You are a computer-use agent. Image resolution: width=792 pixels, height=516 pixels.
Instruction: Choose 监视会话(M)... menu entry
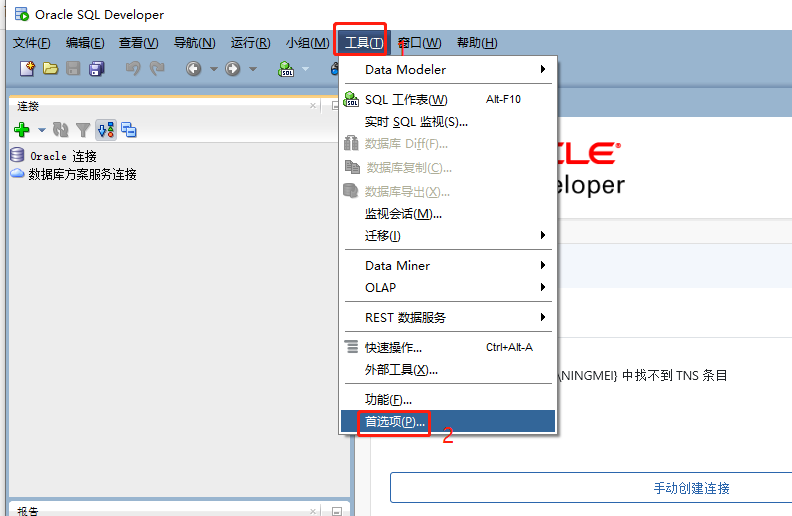[x=448, y=214]
